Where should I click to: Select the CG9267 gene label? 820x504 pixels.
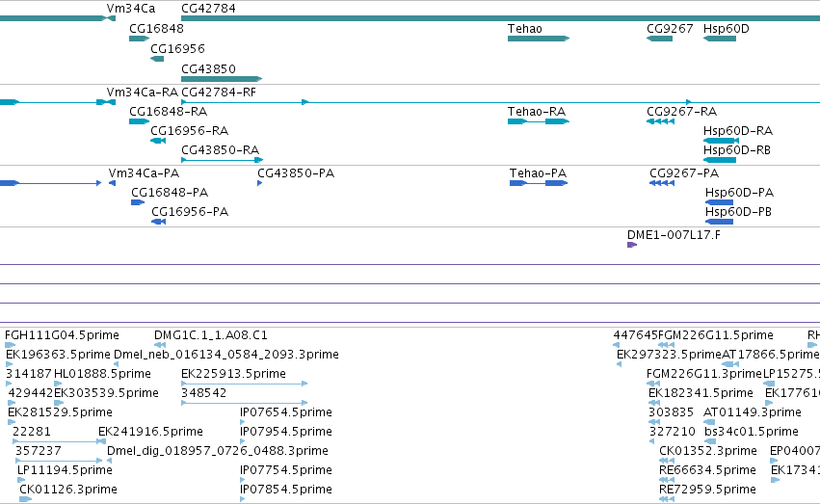click(x=670, y=29)
